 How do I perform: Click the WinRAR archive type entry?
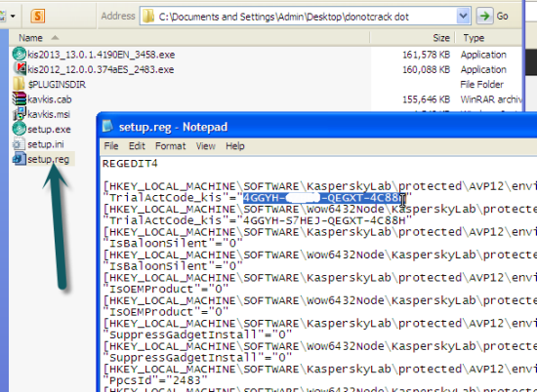pyautogui.click(x=491, y=99)
